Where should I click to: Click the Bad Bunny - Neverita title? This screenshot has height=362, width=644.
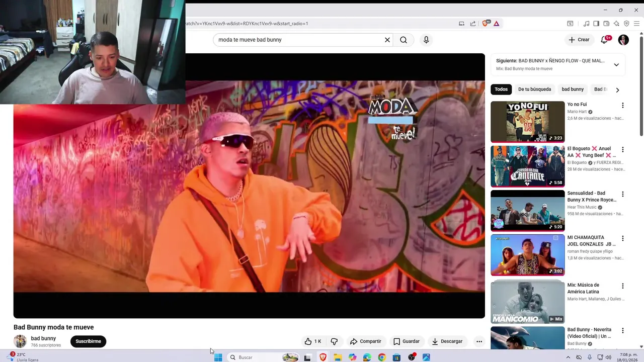[589, 333]
